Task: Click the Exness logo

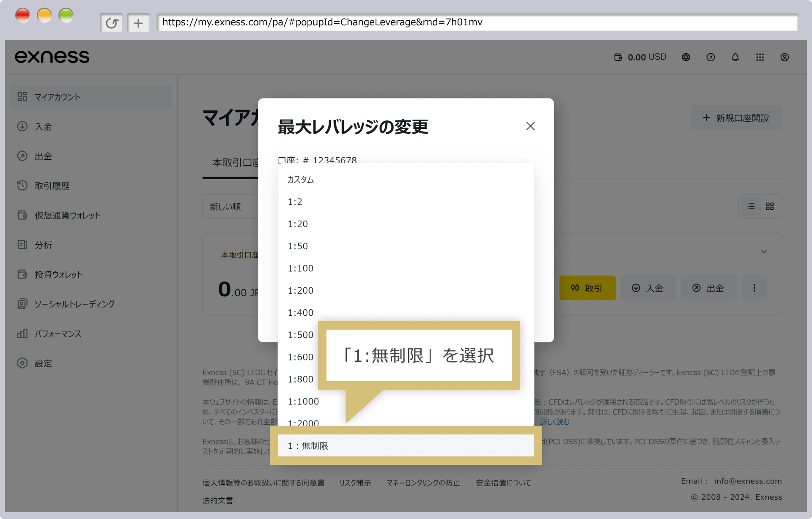Action: 52,56
